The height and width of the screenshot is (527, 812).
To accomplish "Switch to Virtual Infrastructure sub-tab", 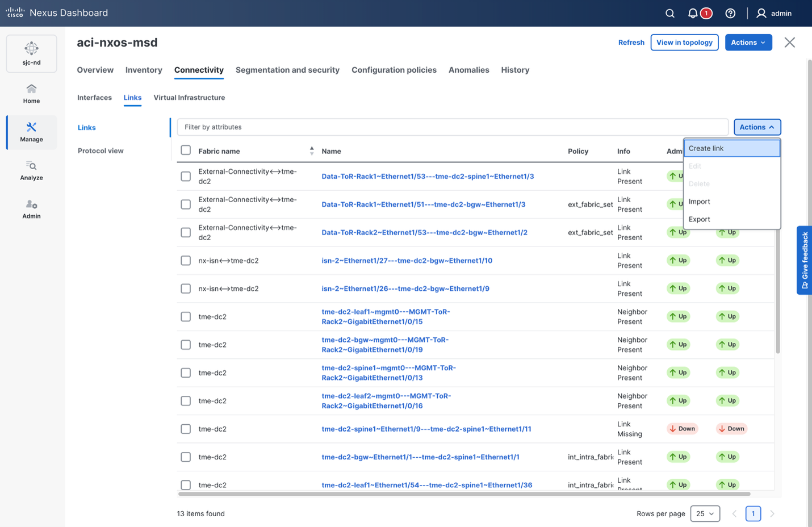I will tap(189, 98).
